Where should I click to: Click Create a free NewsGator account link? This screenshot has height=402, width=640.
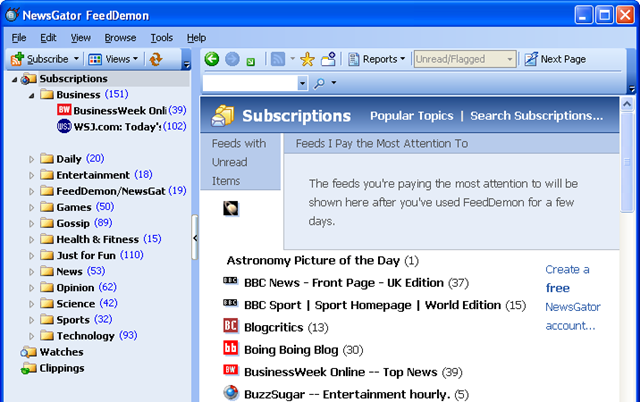pyautogui.click(x=573, y=298)
